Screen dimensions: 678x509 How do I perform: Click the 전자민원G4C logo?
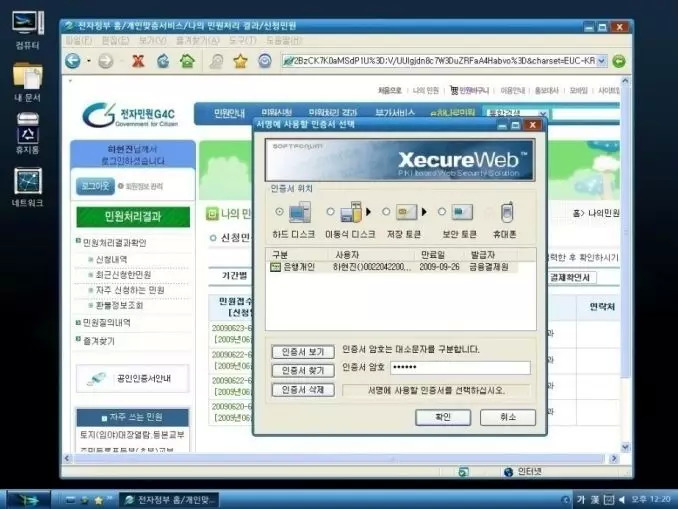[x=130, y=115]
